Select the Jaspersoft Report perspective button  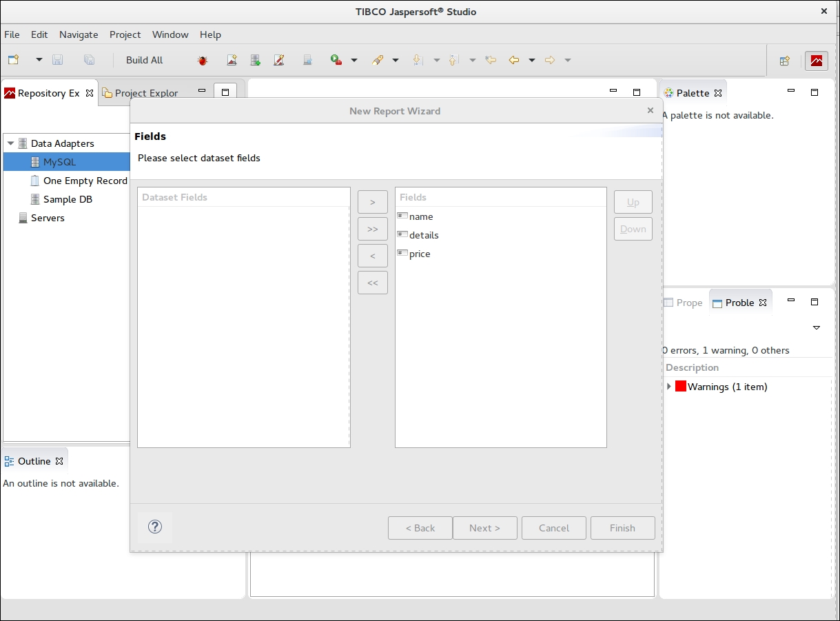pyautogui.click(x=817, y=61)
